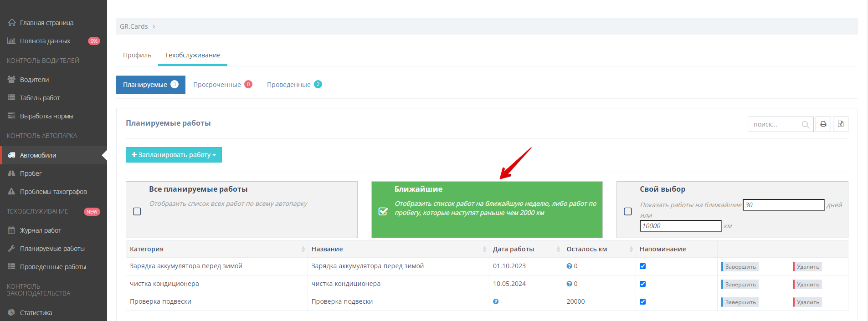Open the Запланировать работу dropdown
This screenshot has width=868, height=321.
pos(174,155)
